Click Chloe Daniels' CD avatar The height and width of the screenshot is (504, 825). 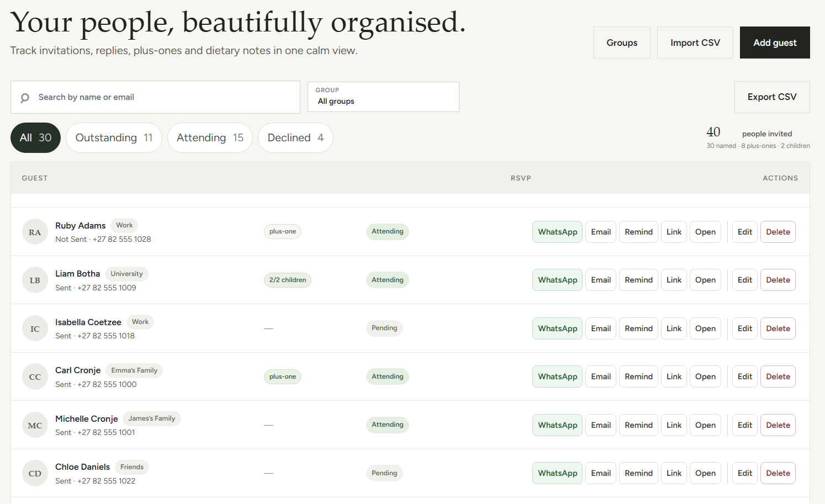coord(35,474)
